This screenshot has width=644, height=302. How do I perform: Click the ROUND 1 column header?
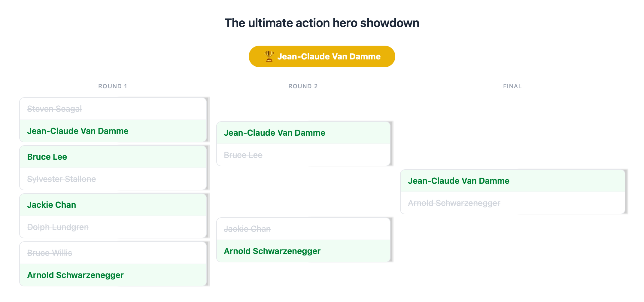click(113, 86)
